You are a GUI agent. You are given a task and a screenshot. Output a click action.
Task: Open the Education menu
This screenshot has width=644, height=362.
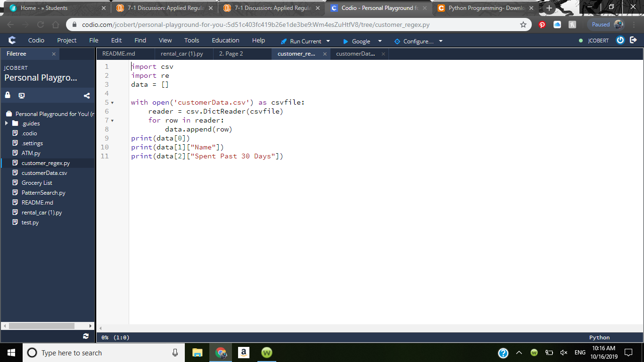point(225,41)
